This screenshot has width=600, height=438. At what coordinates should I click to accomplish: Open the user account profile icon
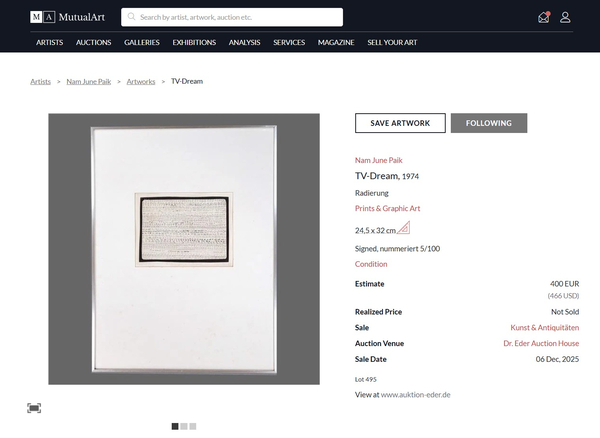(565, 17)
